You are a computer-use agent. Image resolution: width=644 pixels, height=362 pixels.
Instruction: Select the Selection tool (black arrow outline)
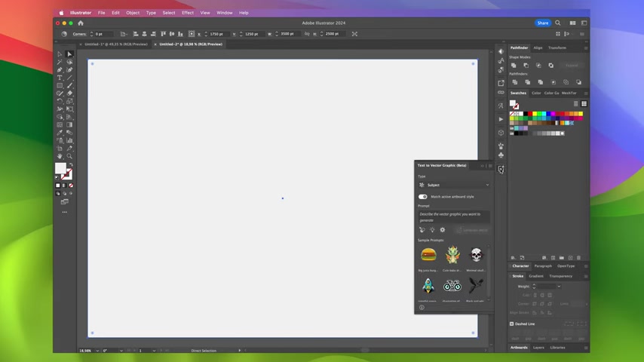(60, 54)
